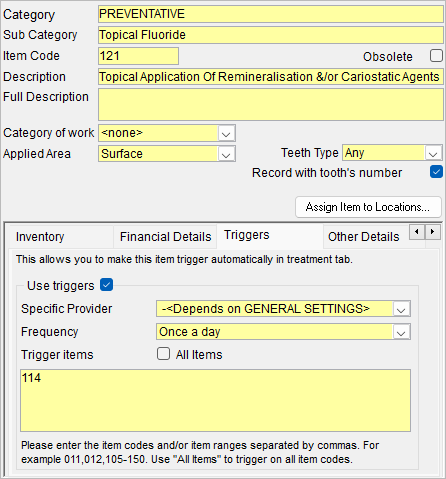Focus the Full Description text box

[x=271, y=105]
